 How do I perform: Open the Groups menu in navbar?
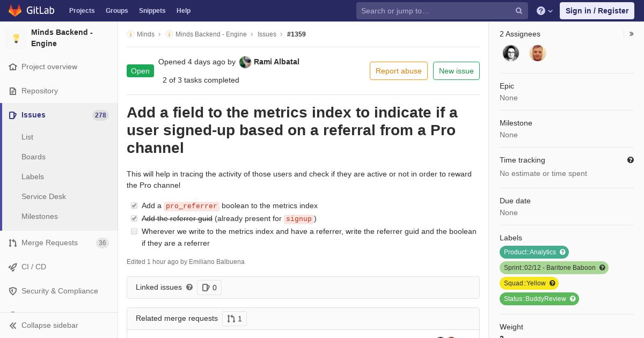(116, 11)
